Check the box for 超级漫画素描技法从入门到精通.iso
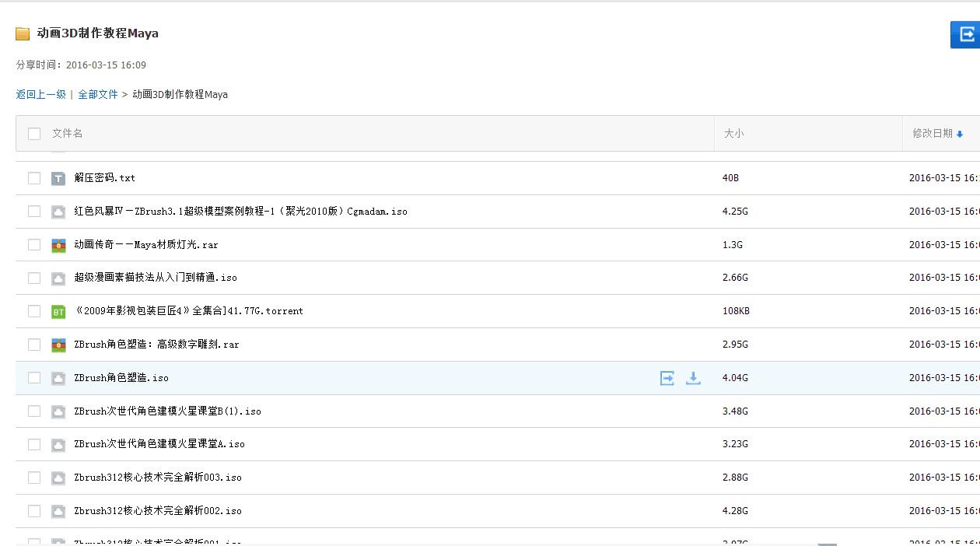980x546 pixels. pyautogui.click(x=34, y=278)
